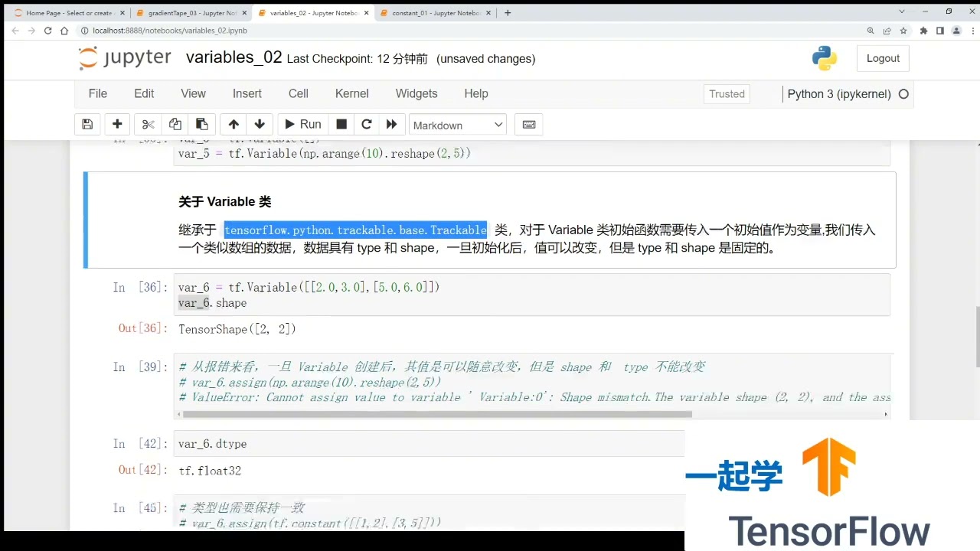The image size is (980, 551).
Task: Save notebook with the floppy disk icon
Action: pos(87,124)
